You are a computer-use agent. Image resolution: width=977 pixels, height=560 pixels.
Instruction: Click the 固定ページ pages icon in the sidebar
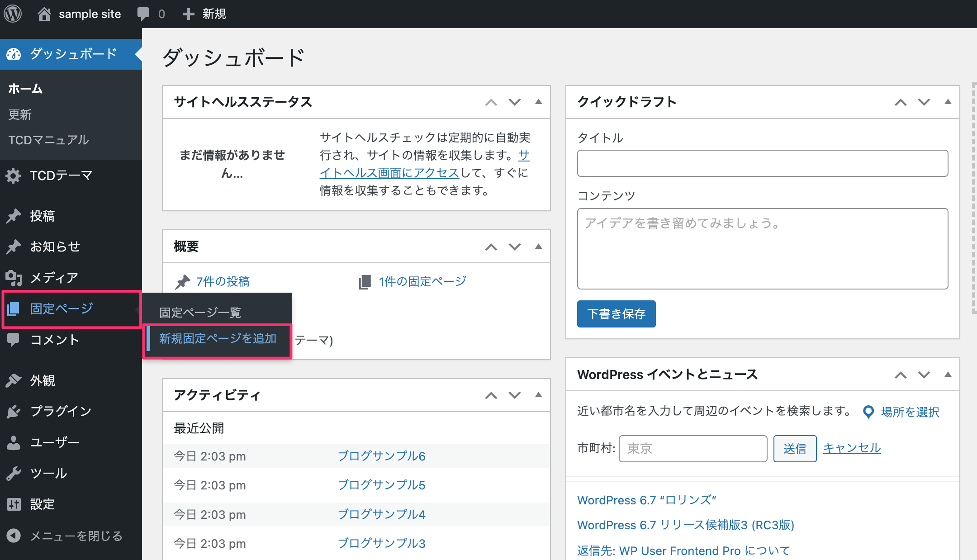14,308
